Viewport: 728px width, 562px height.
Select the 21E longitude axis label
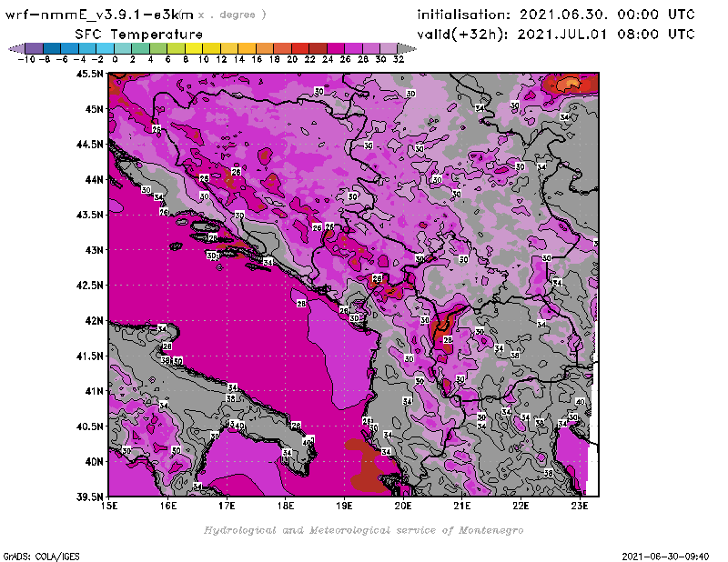tap(462, 506)
